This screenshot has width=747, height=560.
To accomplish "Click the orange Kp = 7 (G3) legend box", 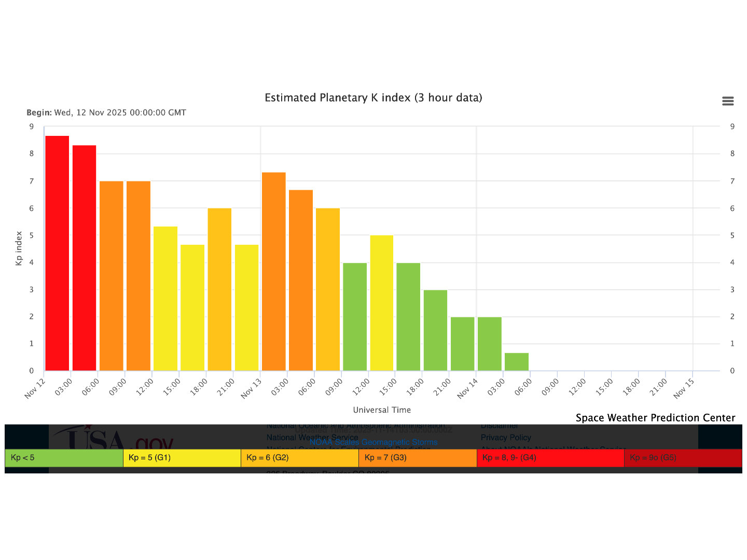I will (418, 458).
